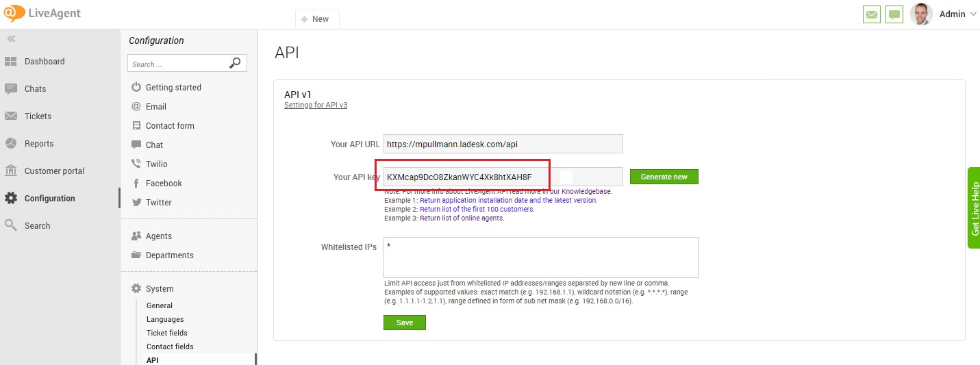980x365 pixels.
Task: Click the Whitelisted IPs text area
Action: tap(541, 257)
